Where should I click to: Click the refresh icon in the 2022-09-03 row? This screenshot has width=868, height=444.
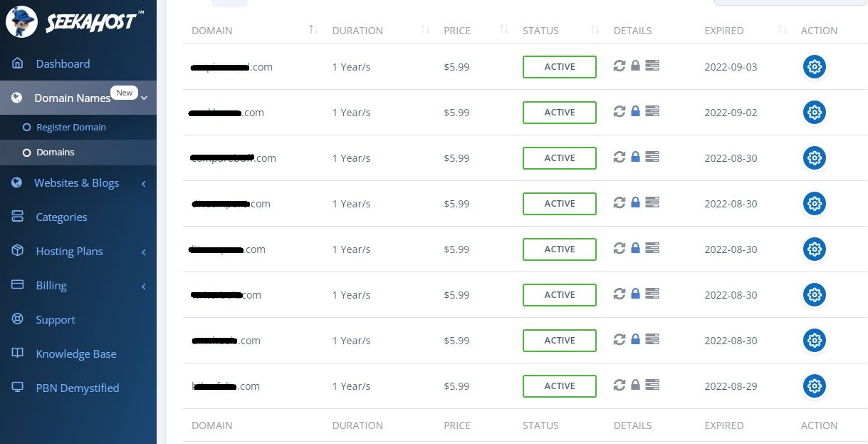[619, 66]
